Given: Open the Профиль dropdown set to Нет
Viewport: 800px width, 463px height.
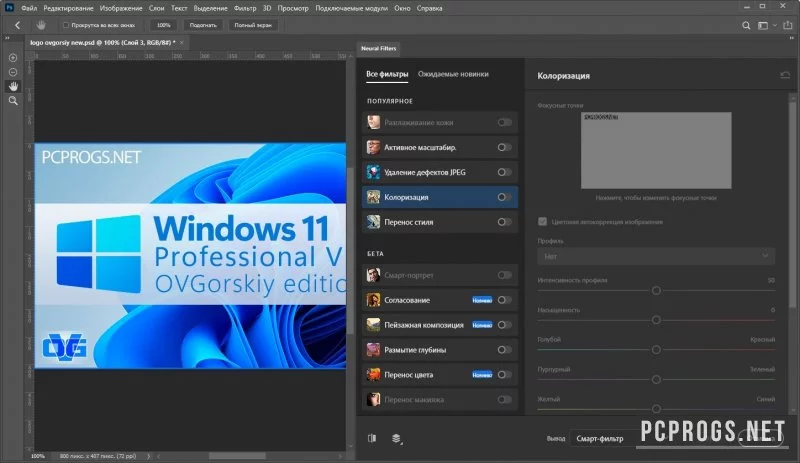Looking at the screenshot, I should (x=656, y=256).
